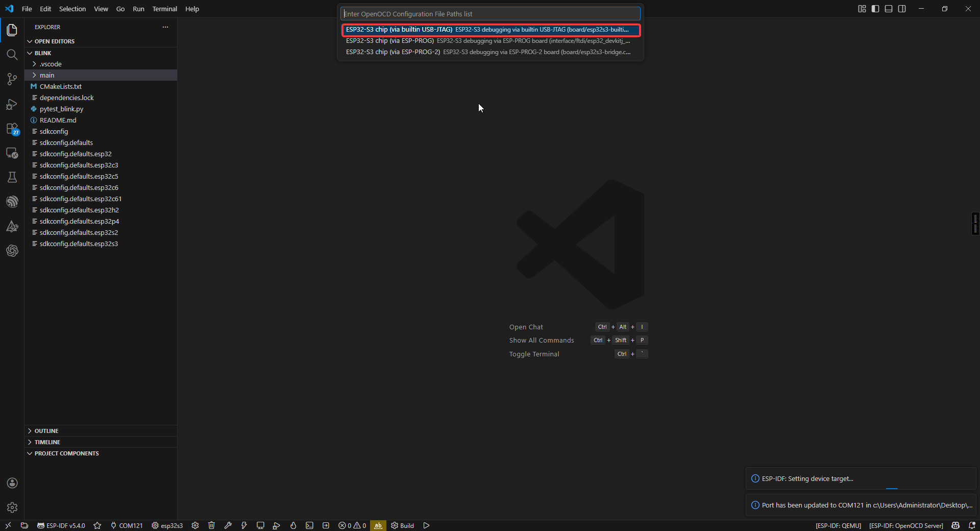Viewport: 980px width, 531px height.
Task: Toggle the bottom panel
Action: pyautogui.click(x=889, y=9)
